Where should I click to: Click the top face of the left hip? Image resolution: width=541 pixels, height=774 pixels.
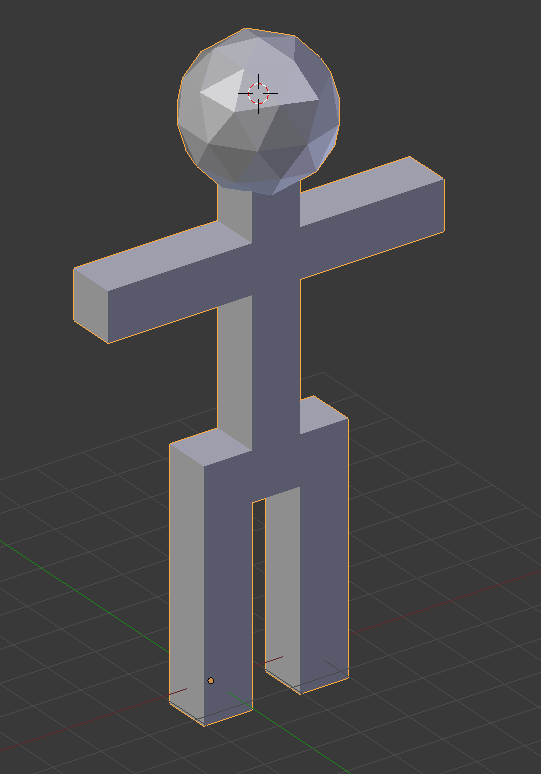[x=211, y=447]
